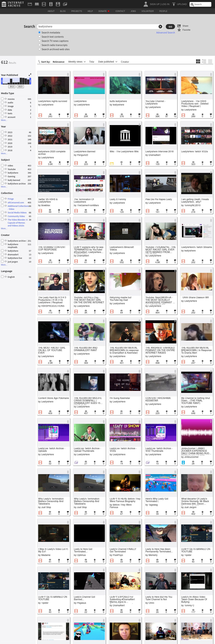The width and height of the screenshot is (215, 644).
Task: Open the PROJECTS menu item
Action: pos(77,11)
